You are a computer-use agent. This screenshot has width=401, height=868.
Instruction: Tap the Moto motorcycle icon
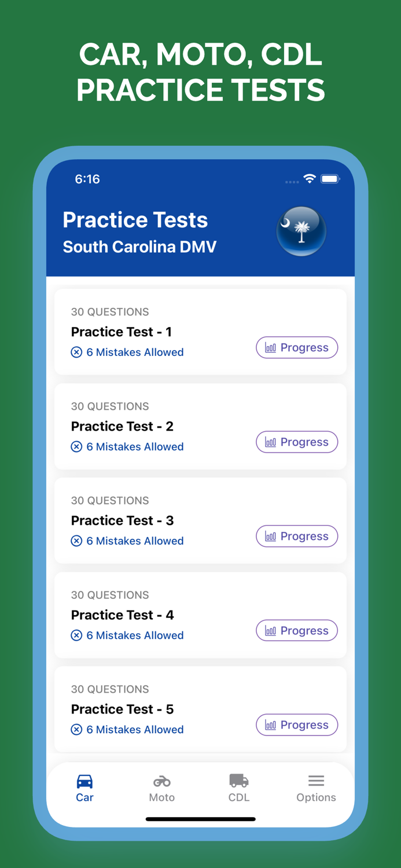162,780
